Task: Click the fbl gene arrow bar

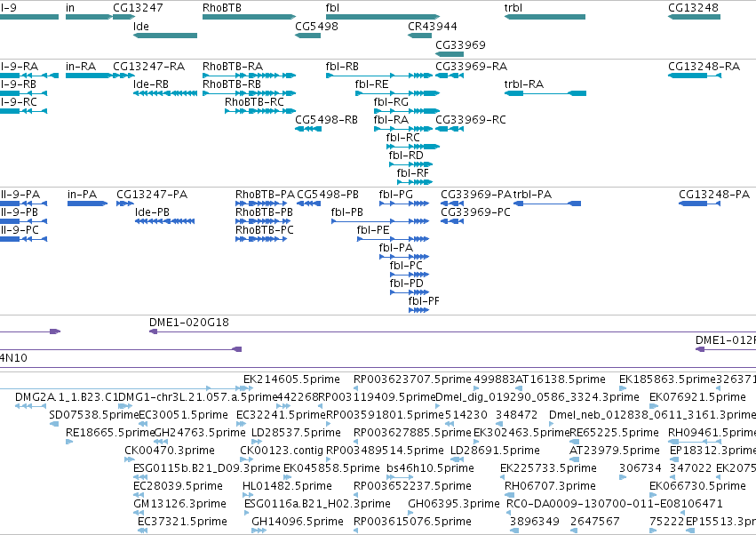Action: point(383,17)
